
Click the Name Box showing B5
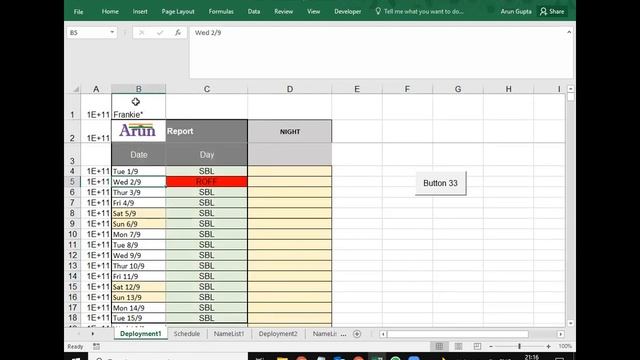point(88,33)
